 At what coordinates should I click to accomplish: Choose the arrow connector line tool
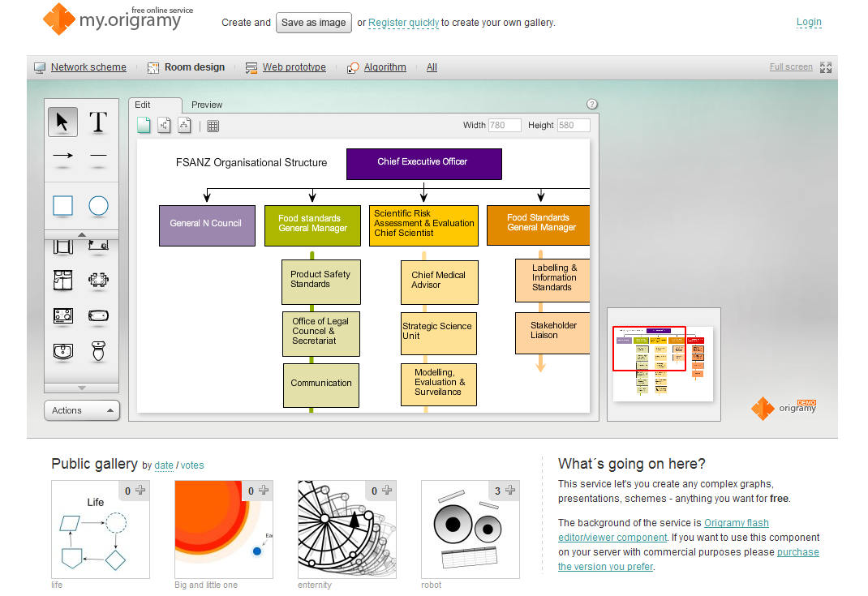pyautogui.click(x=62, y=156)
